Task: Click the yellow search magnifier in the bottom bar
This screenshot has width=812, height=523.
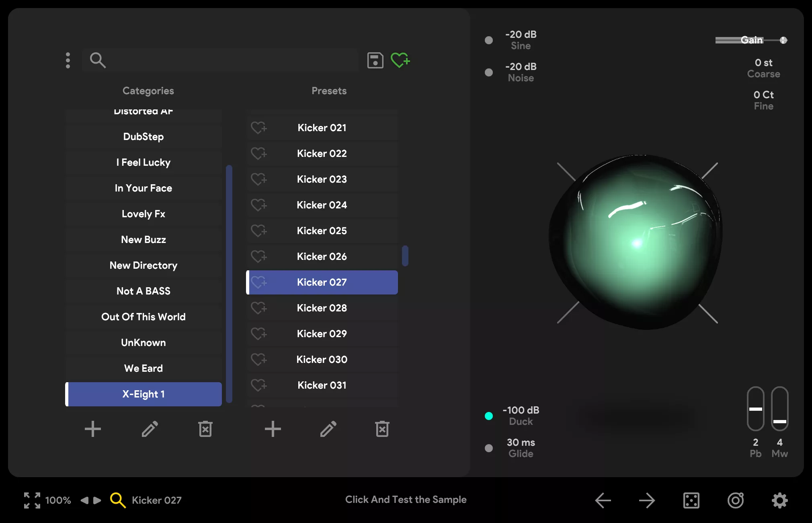Action: [118, 500]
